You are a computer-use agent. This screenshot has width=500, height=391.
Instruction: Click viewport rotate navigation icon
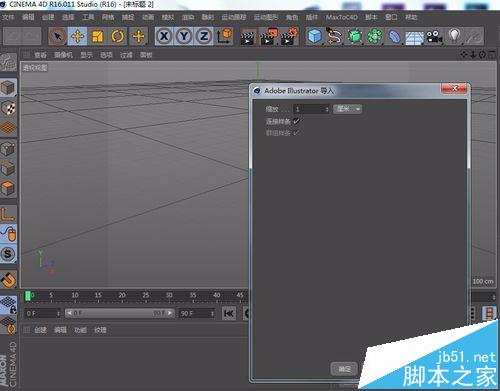point(482,54)
